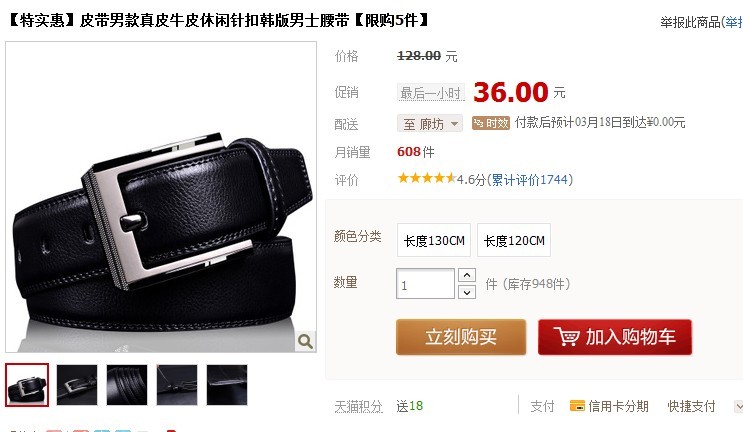The image size is (743, 432).
Task: Select the third belt stitching thumbnail
Action: (127, 385)
